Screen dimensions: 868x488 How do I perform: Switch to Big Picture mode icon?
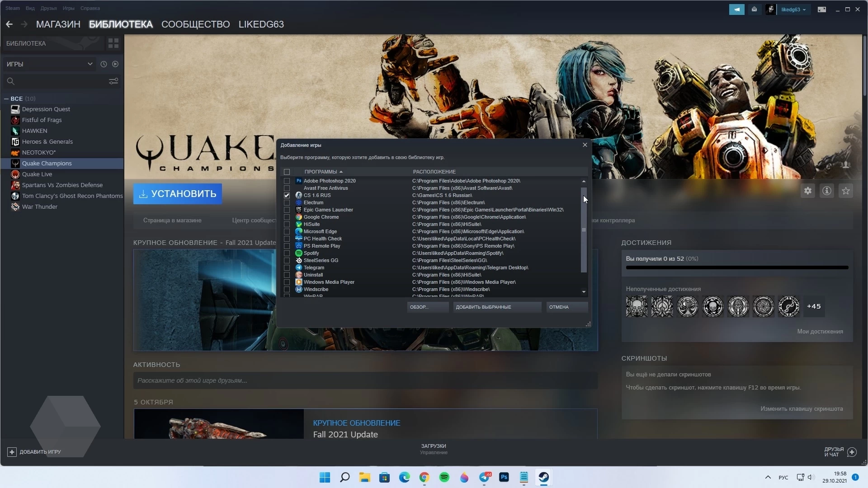click(x=822, y=9)
